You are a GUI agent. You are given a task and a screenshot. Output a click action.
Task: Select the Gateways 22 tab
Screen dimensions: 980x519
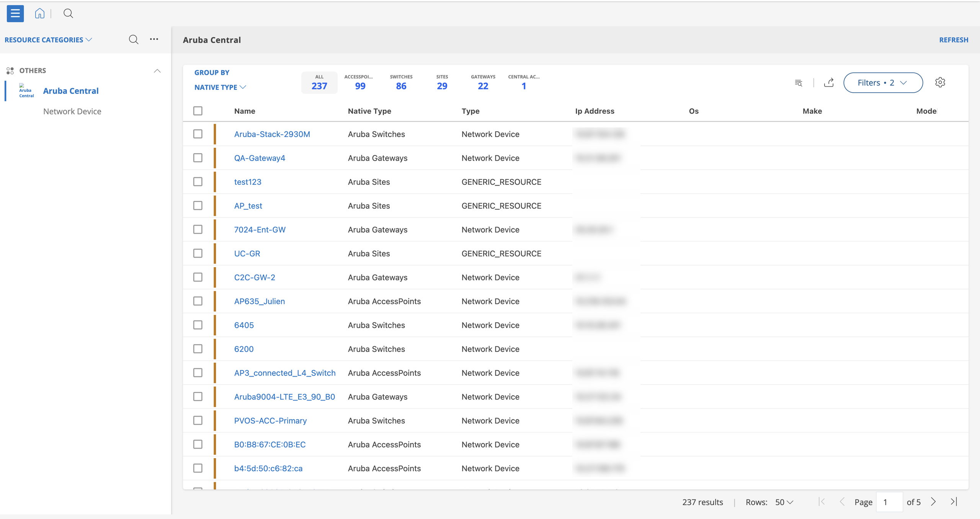coord(483,82)
